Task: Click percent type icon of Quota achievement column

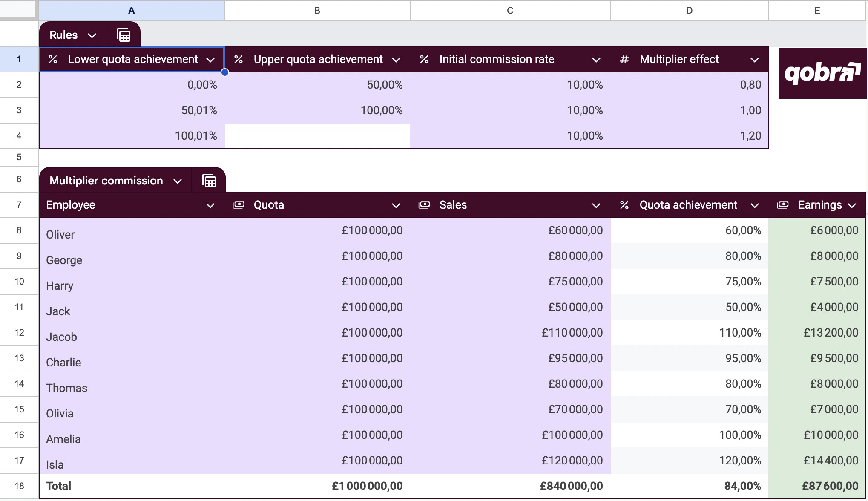Action: pos(624,205)
